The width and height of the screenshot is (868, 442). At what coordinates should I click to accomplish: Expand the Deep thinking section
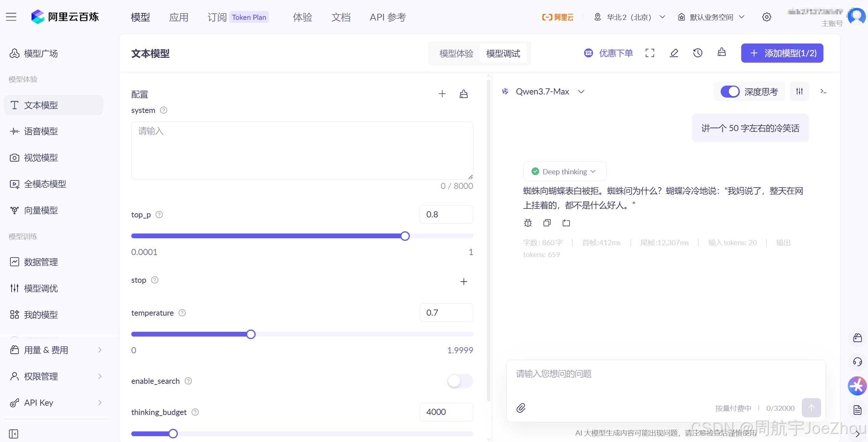(x=565, y=171)
